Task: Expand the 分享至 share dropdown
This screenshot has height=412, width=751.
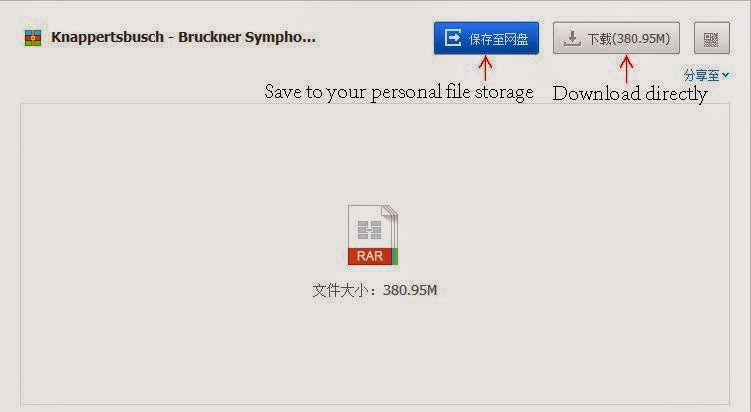Action: pyautogui.click(x=706, y=75)
